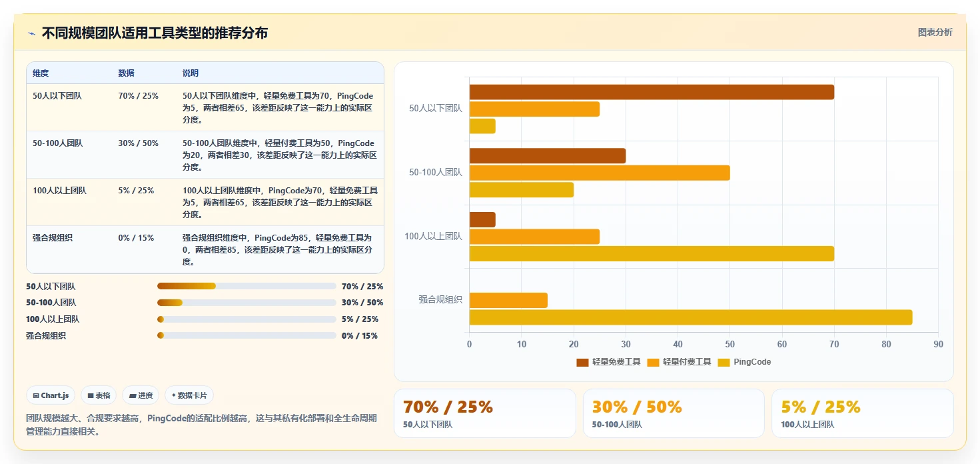The image size is (980, 464).
Task: Click the 70% / 25% table cell
Action: pyautogui.click(x=139, y=96)
